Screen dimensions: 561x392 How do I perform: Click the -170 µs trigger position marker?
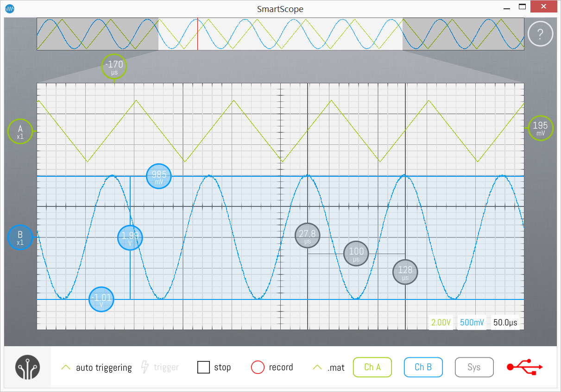click(114, 67)
